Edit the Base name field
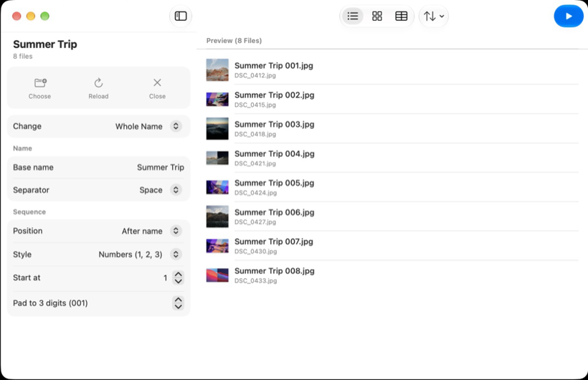The height and width of the screenshot is (380, 588). click(98, 167)
